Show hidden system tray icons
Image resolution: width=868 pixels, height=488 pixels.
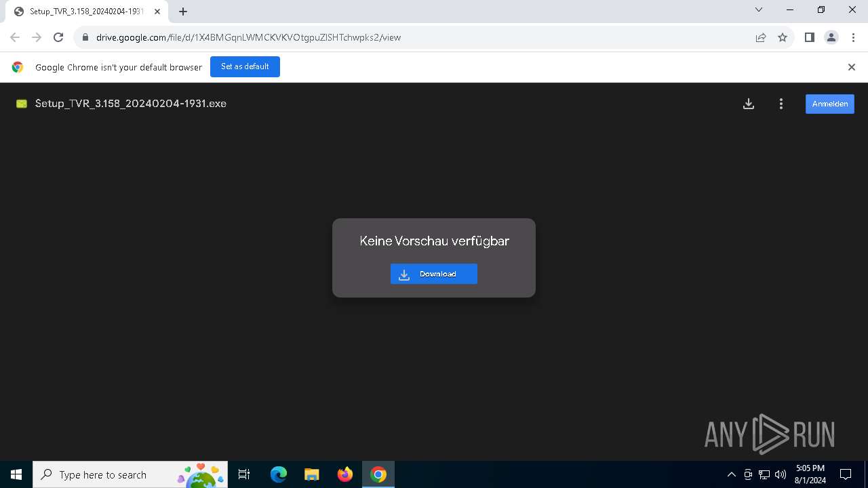pos(731,474)
